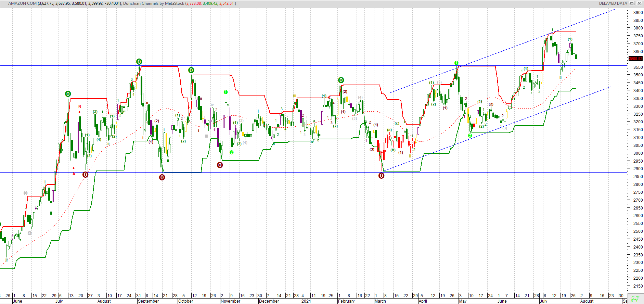Click the March label on date axis
The width and height of the screenshot is (644, 304).
[380, 301]
